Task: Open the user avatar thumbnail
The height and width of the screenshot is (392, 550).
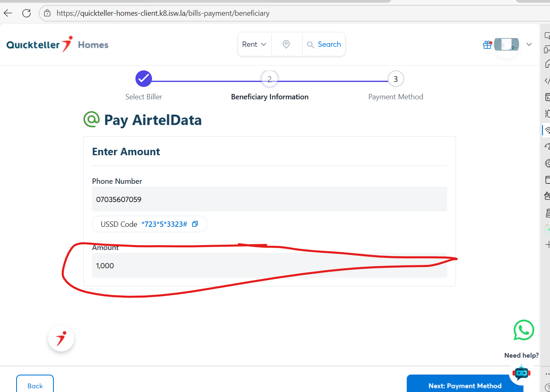Action: click(x=507, y=44)
